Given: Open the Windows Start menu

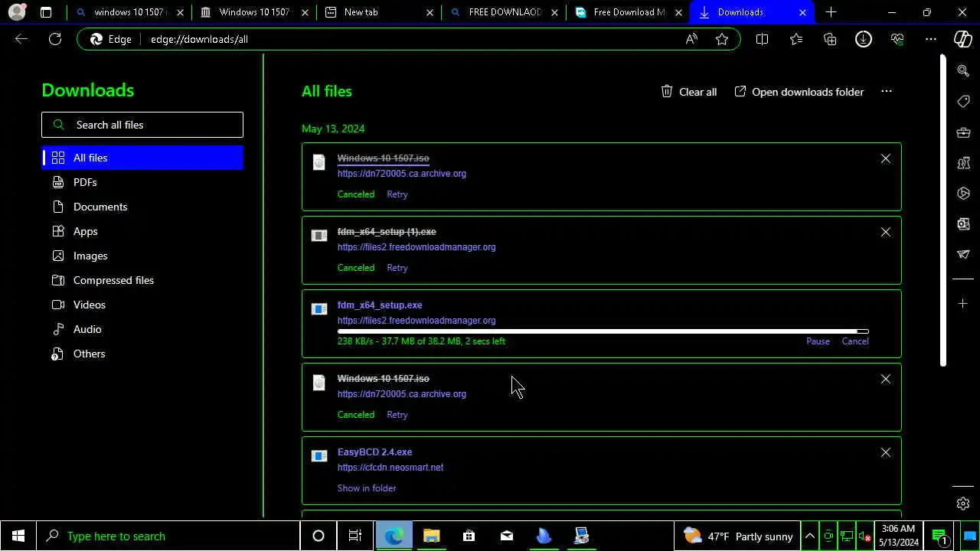Looking at the screenshot, I should tap(18, 536).
